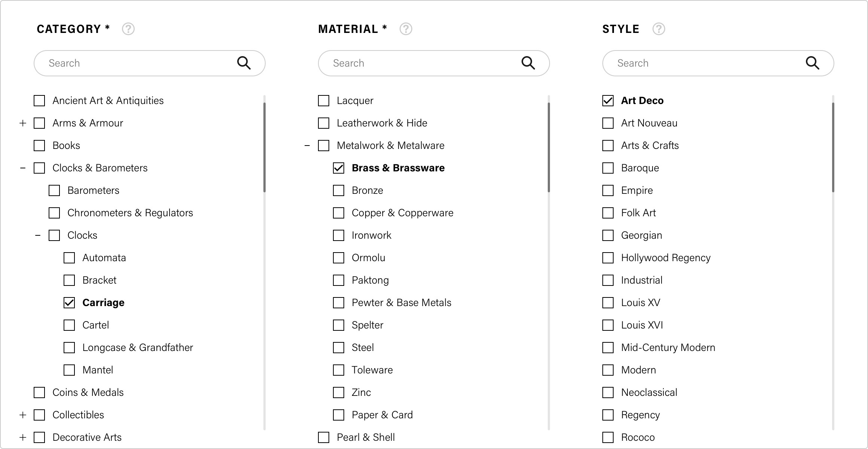This screenshot has width=868, height=449.
Task: Tick the Bronze material checkbox
Action: pos(339,190)
